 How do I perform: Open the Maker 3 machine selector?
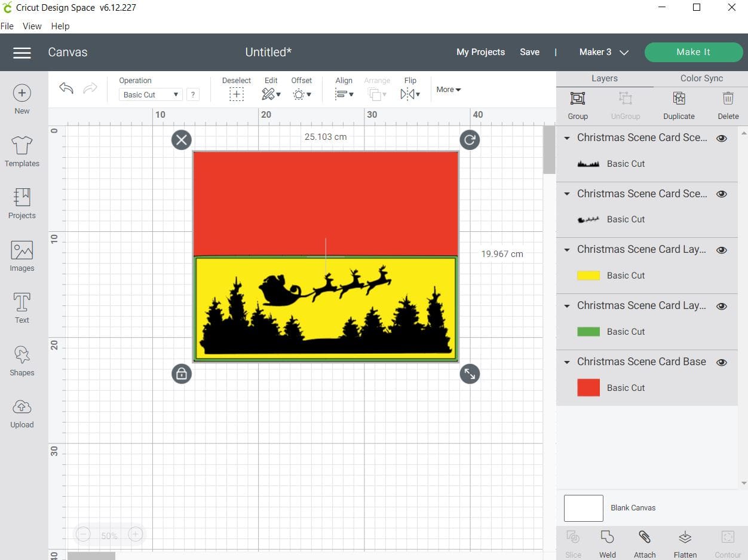(604, 52)
